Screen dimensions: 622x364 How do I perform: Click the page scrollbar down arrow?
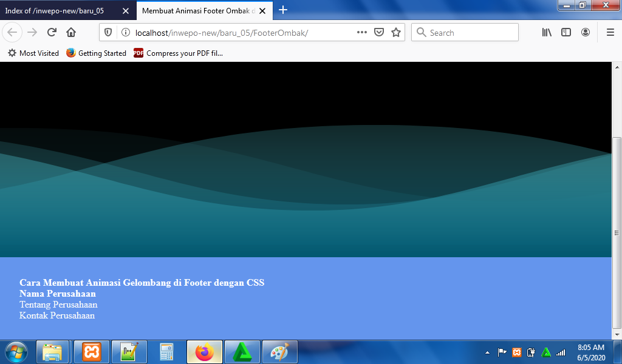[x=617, y=335]
